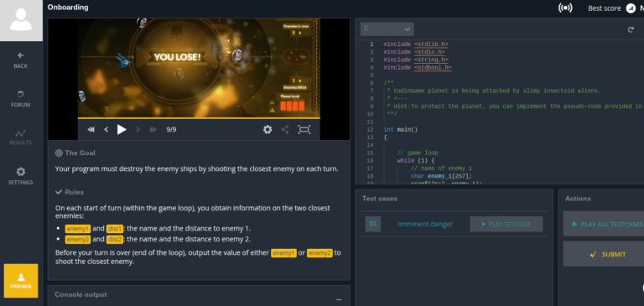This screenshot has height=306, width=644.
Task: Click the Hint comment on line 9
Action: [x=516, y=106]
